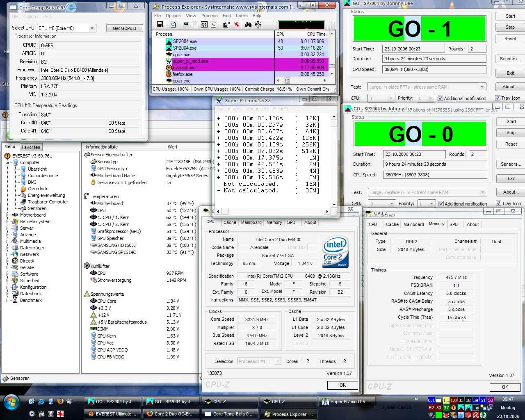This screenshot has width=525, height=420.
Task: Open Processor Selection dropdown in CPU-Z
Action: 277,361
